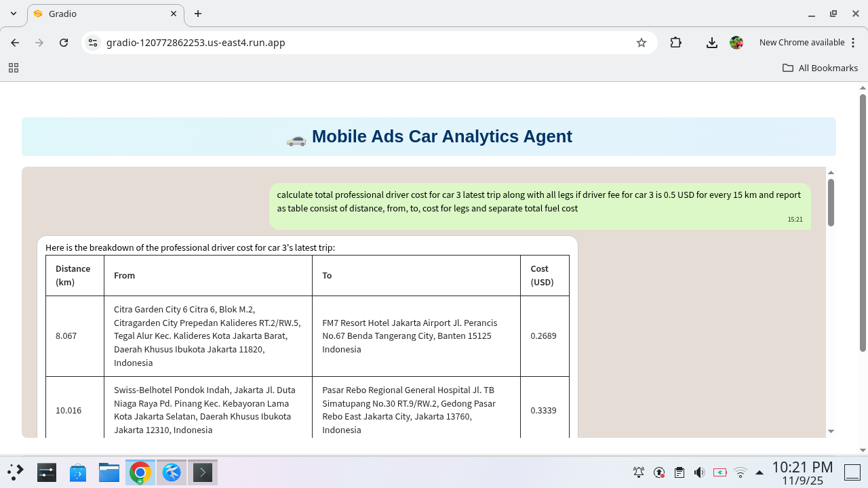
Task: Open System Settings from taskbar
Action: coord(47,472)
